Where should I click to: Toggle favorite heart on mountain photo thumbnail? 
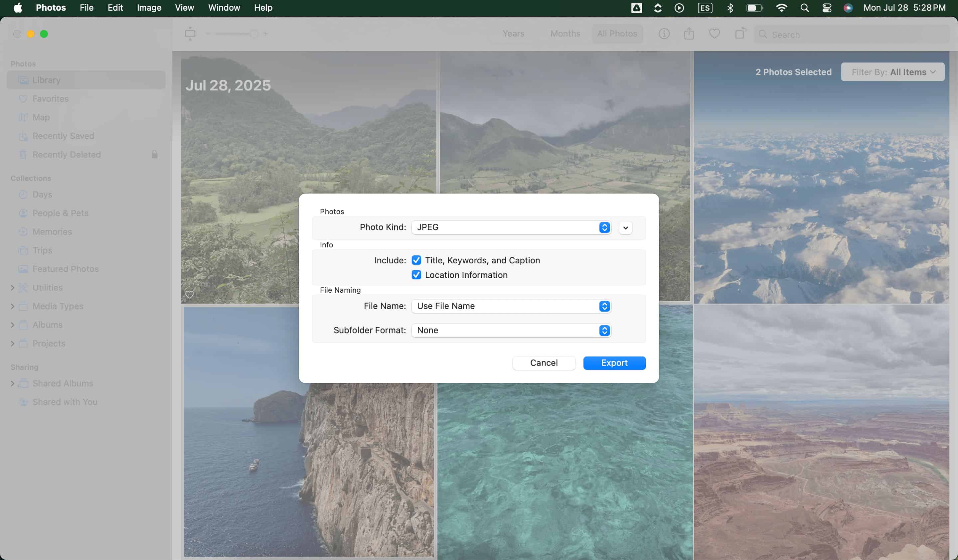coord(189,294)
